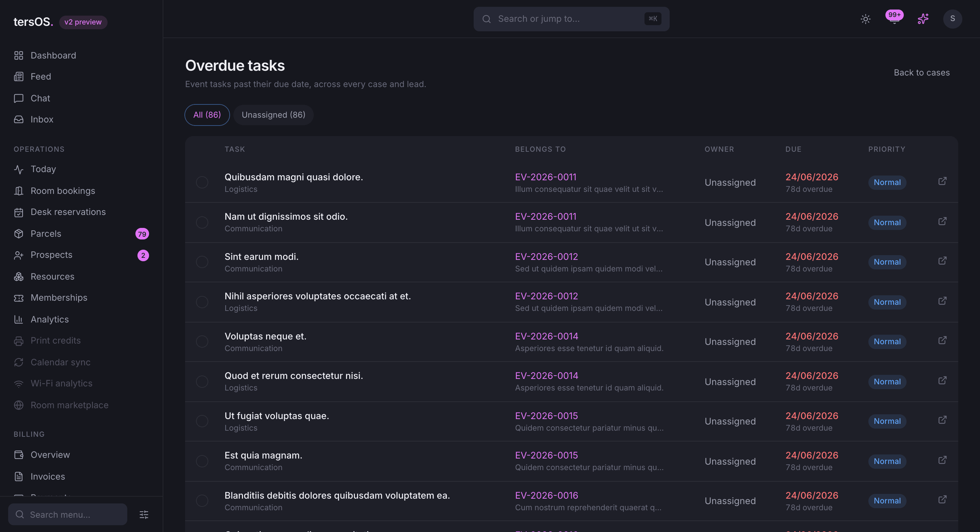
Task: Open Parcels with the 79 badge
Action: pyautogui.click(x=81, y=233)
